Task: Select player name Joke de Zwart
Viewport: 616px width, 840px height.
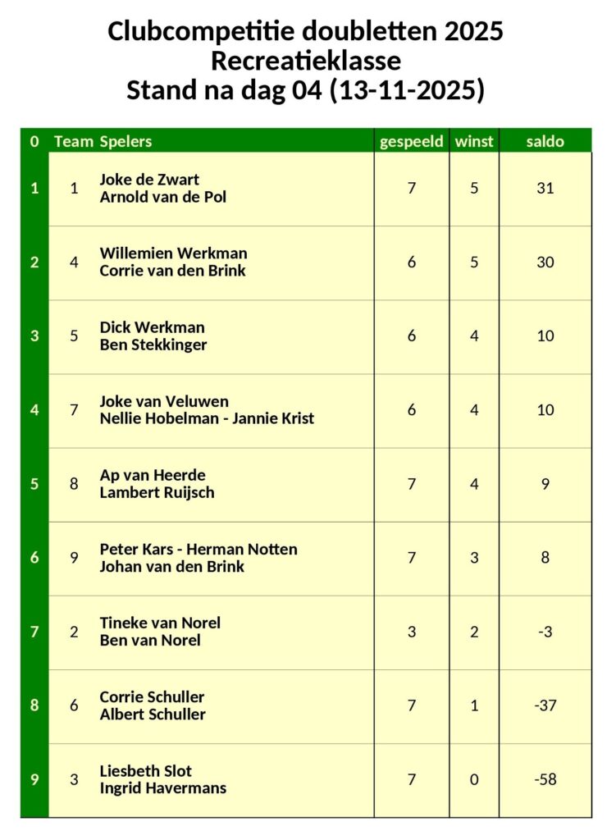Action: point(149,180)
